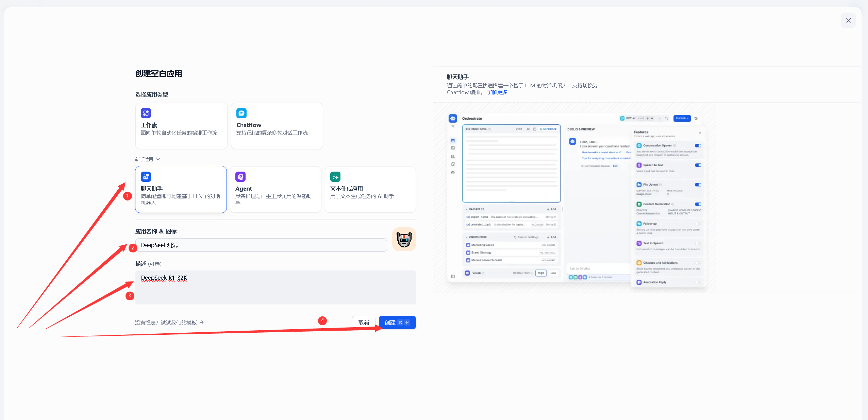Select the 工作流 app type icon
This screenshot has width=868, height=420.
(146, 113)
